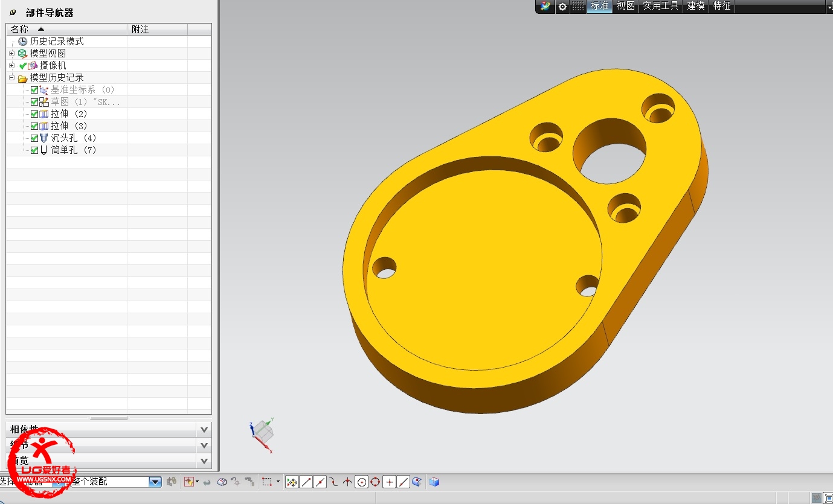This screenshot has width=833, height=504.
Task: Switch to the 标准 tab
Action: pyautogui.click(x=600, y=6)
